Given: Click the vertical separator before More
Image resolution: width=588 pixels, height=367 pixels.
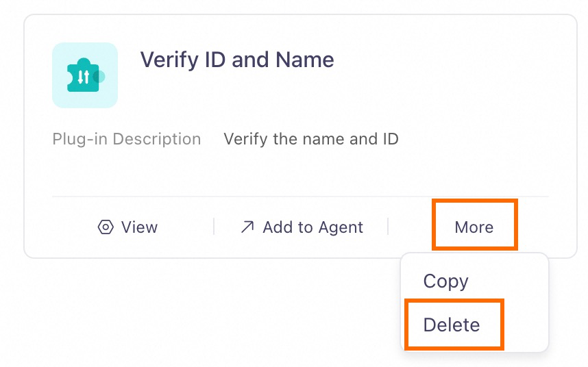Looking at the screenshot, I should [x=388, y=227].
